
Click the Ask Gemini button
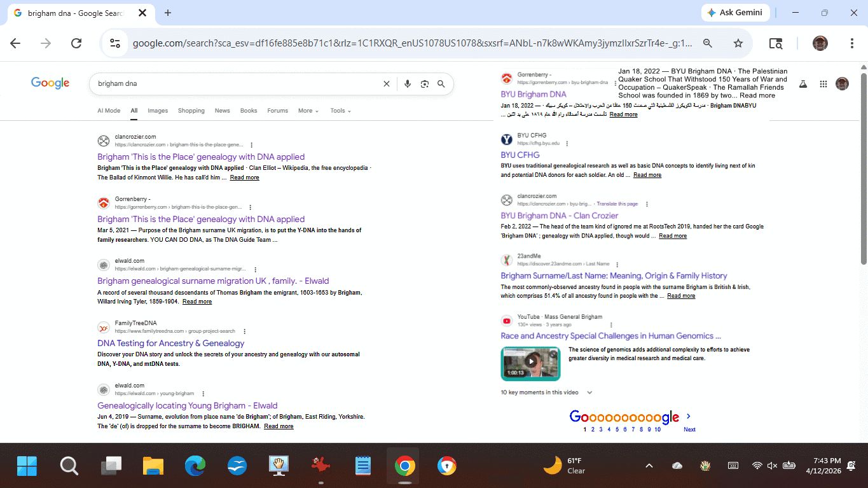[736, 13]
